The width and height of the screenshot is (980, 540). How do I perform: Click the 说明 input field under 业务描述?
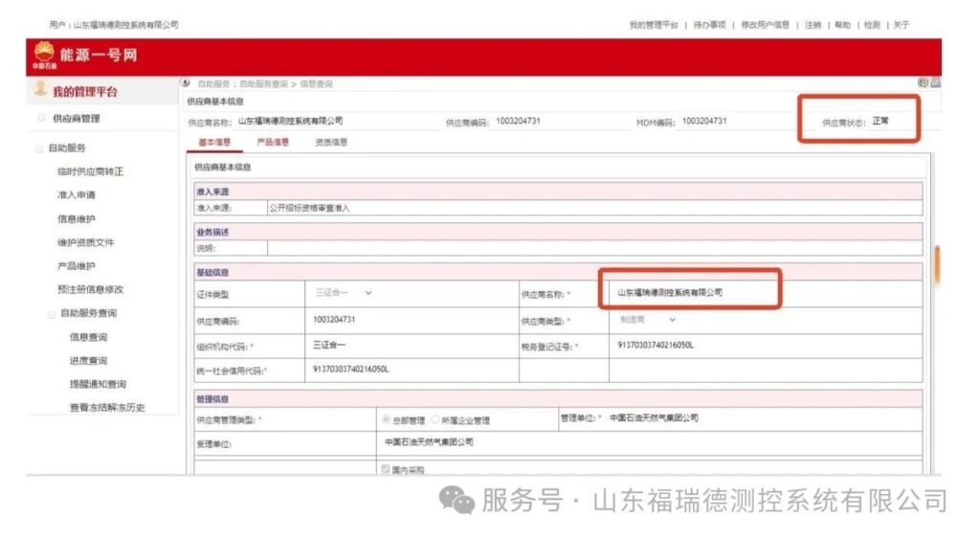click(x=594, y=248)
